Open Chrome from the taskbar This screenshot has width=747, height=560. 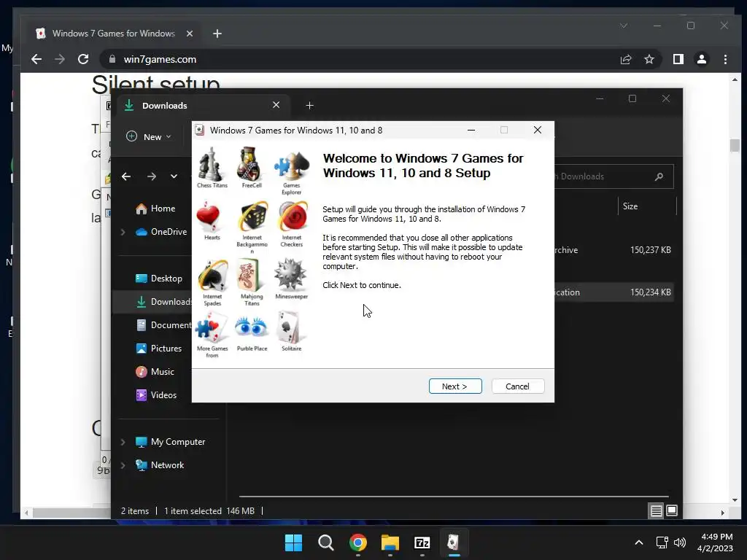[x=357, y=542]
